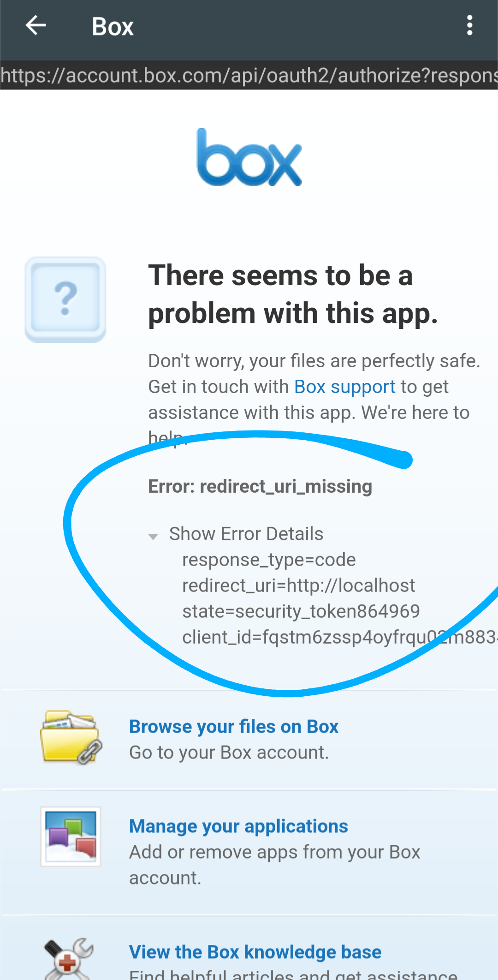
Task: Tap the redirect_uri_missing error text
Action: (260, 486)
